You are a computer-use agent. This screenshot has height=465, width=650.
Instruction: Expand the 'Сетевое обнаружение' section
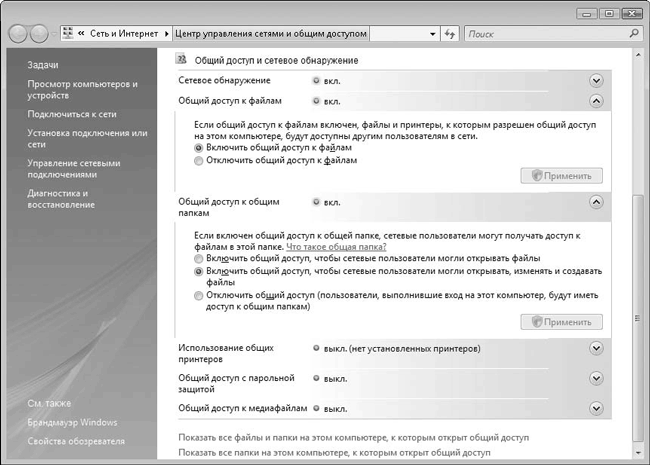(x=596, y=80)
